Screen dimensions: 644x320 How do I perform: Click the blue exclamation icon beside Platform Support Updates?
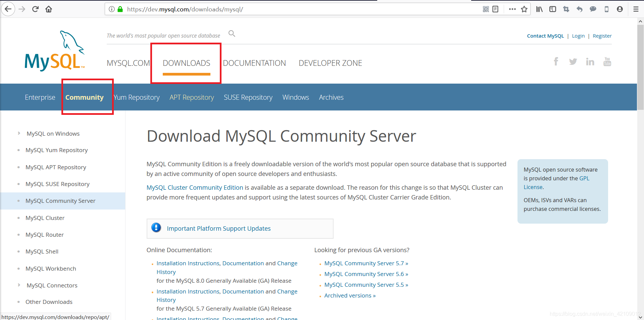[x=156, y=228]
